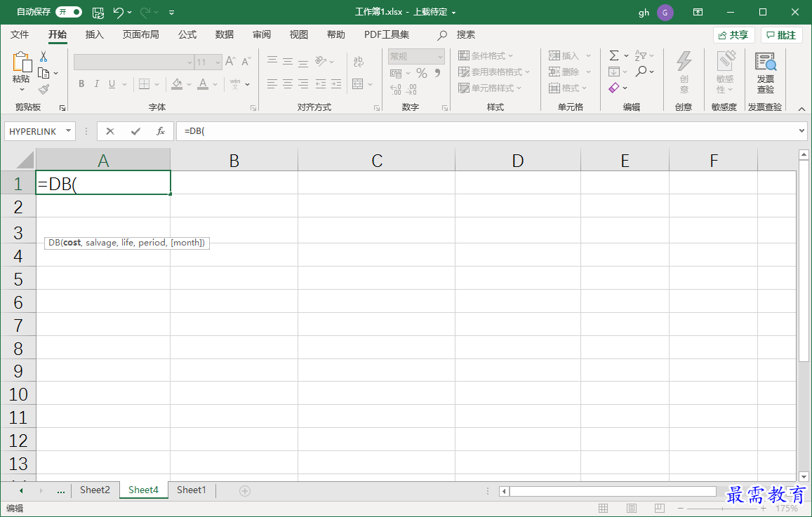The image size is (812, 517).
Task: Open the 条件格式 conditional formatting dropdown
Action: tap(486, 55)
